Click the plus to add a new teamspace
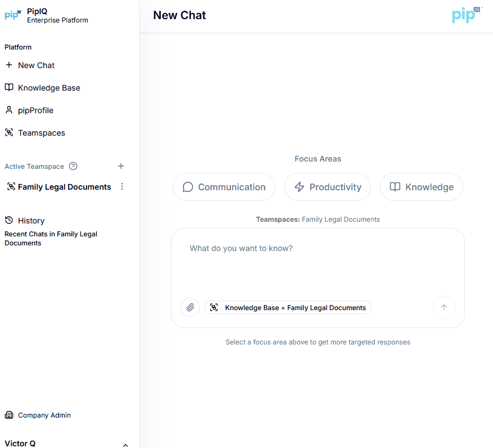The height and width of the screenshot is (448, 493). (121, 166)
